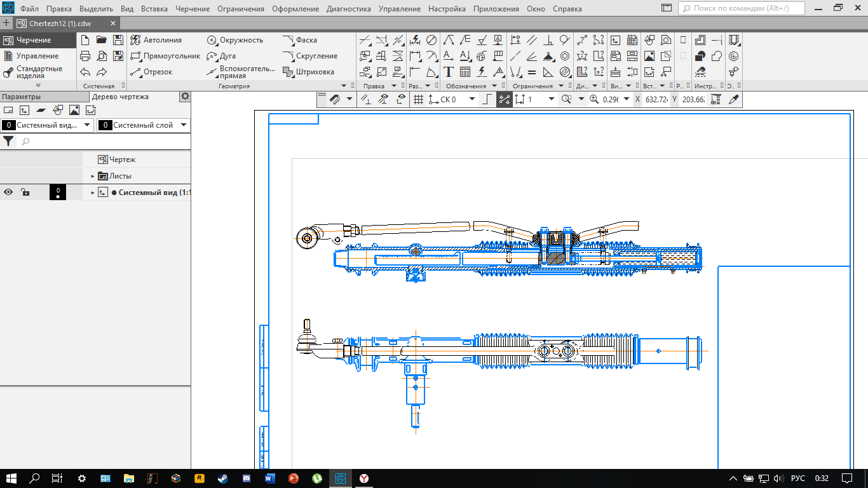Open the zoom scale dropdown

point(627,99)
